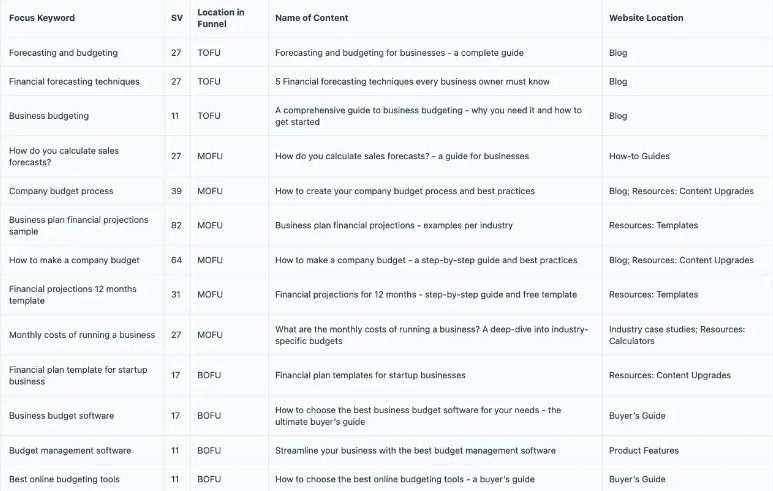Click MOFU in Monthly costs row
This screenshot has height=491, width=773.
coord(210,335)
